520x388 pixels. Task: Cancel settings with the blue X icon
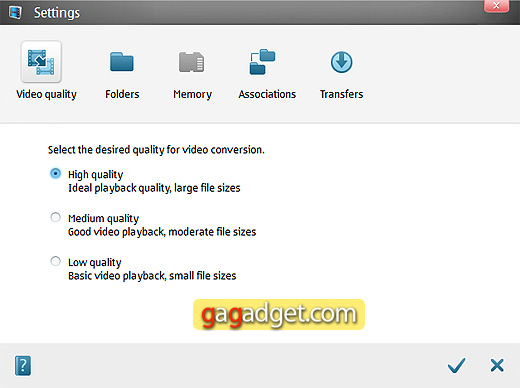pos(497,365)
